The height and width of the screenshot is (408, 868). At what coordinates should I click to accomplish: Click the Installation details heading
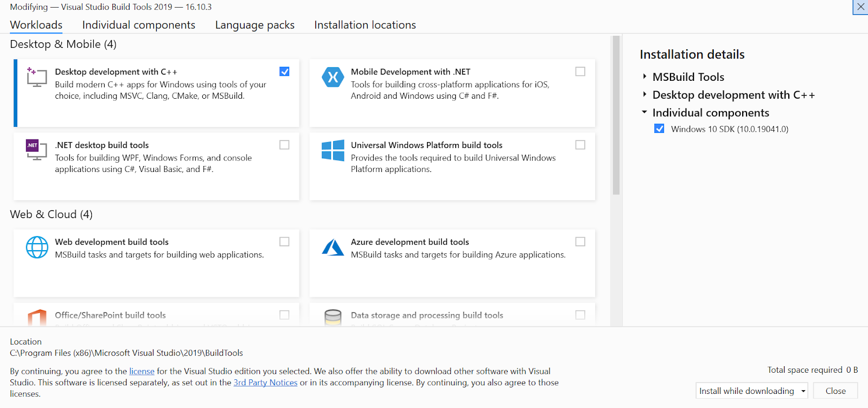692,54
